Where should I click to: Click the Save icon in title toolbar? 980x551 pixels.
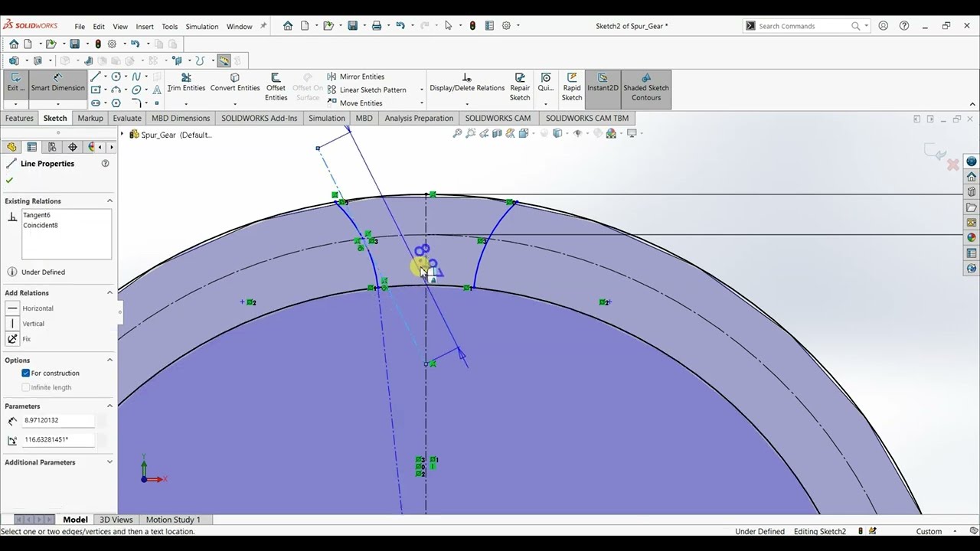click(352, 26)
